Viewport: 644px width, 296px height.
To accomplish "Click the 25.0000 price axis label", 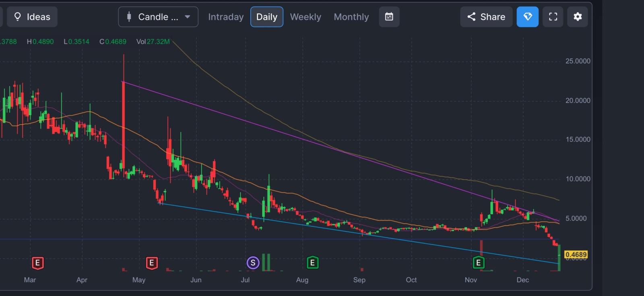I will [x=578, y=61].
